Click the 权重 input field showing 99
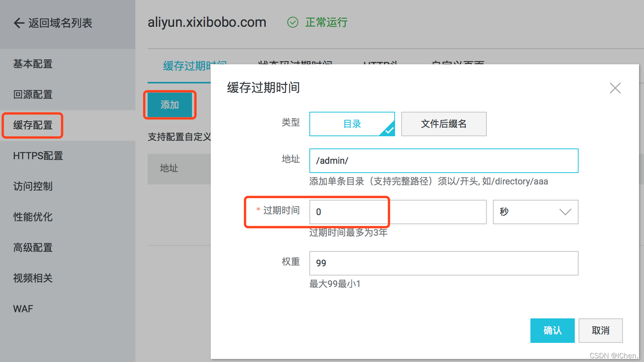 pyautogui.click(x=444, y=263)
